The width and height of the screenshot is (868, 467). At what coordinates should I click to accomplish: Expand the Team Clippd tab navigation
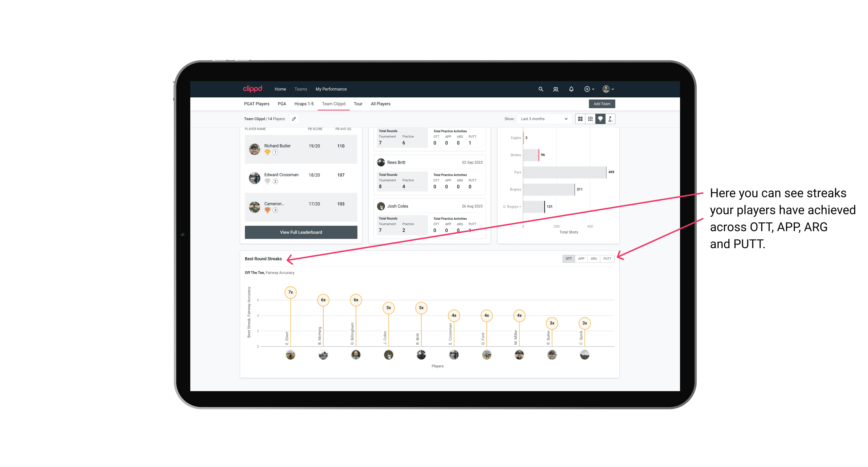(x=334, y=104)
